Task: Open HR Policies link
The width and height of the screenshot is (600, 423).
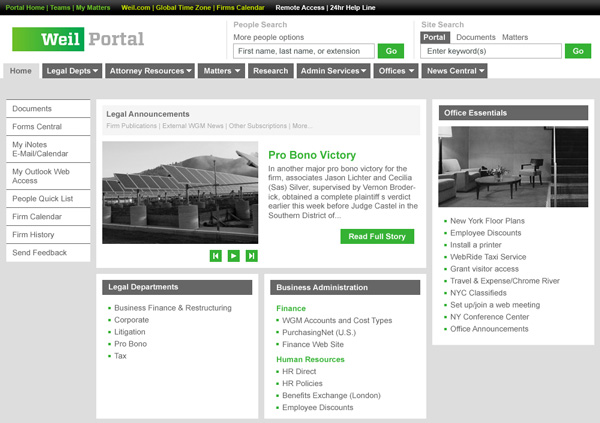Action: pos(302,384)
